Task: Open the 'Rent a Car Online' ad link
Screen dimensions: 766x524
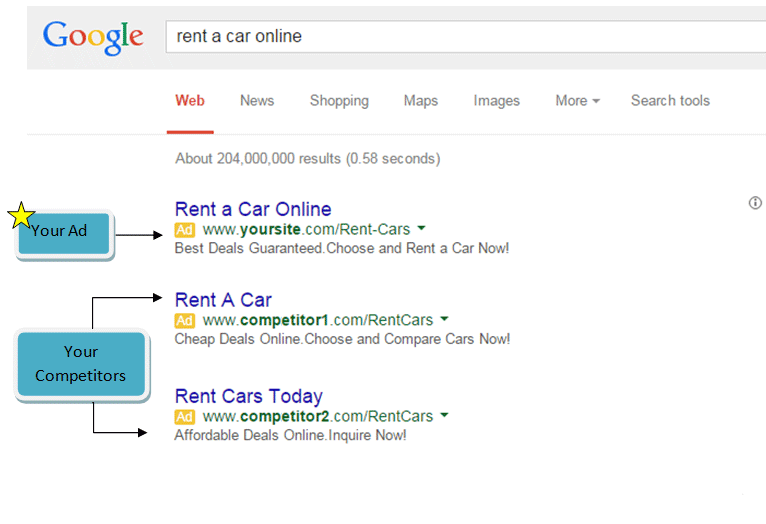Action: click(253, 209)
